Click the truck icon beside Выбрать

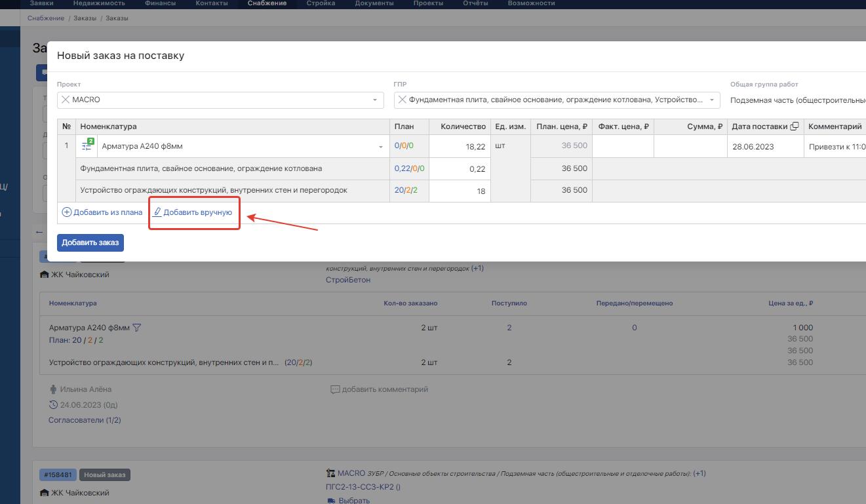[330, 501]
